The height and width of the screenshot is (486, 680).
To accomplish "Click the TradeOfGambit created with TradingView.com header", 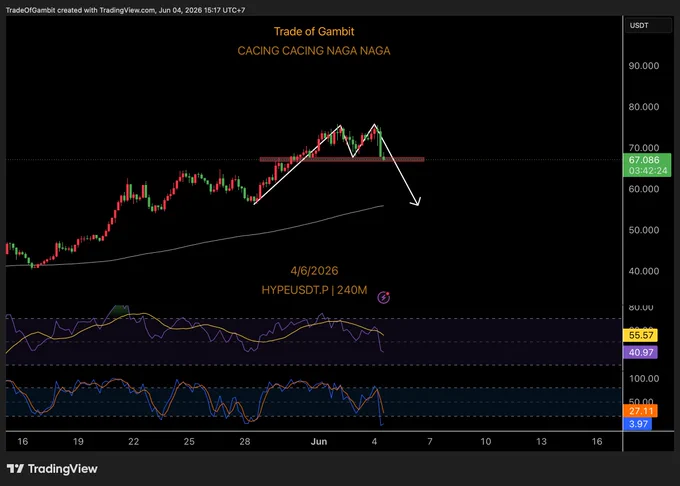I will [x=125, y=10].
